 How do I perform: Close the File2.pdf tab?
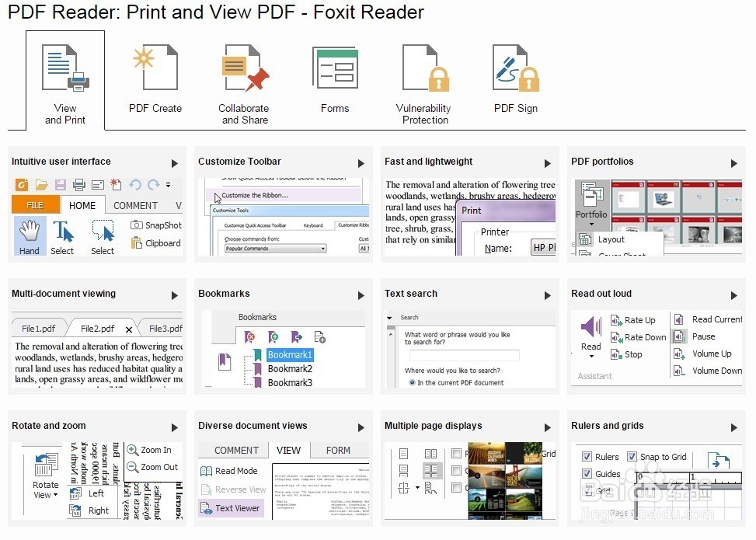129,329
